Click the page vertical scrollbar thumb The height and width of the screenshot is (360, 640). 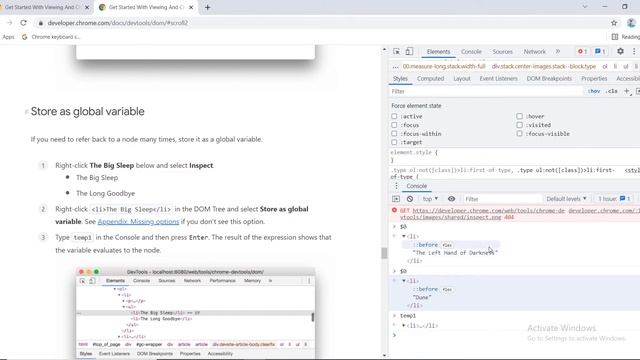click(384, 253)
